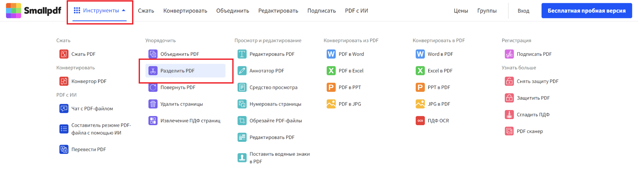The width and height of the screenshot is (644, 186).
Task: Click the Smallpdf logo
Action: click(33, 10)
